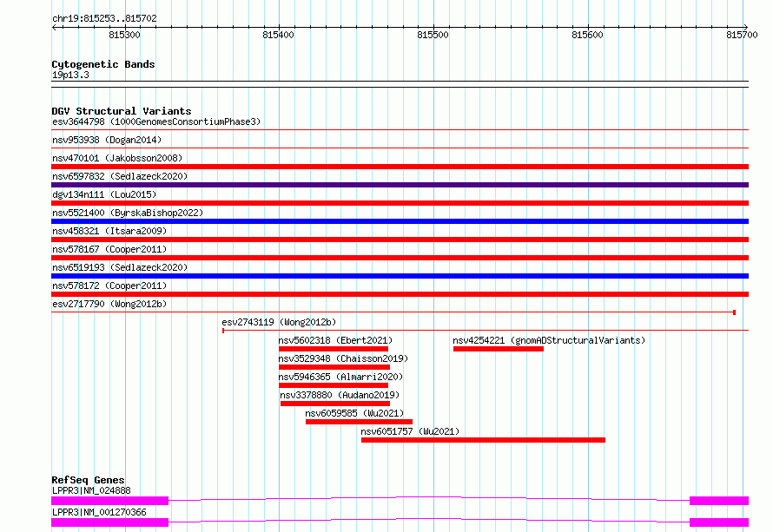Click the right exon block of LPPR3|NM_001270366

pos(719,522)
